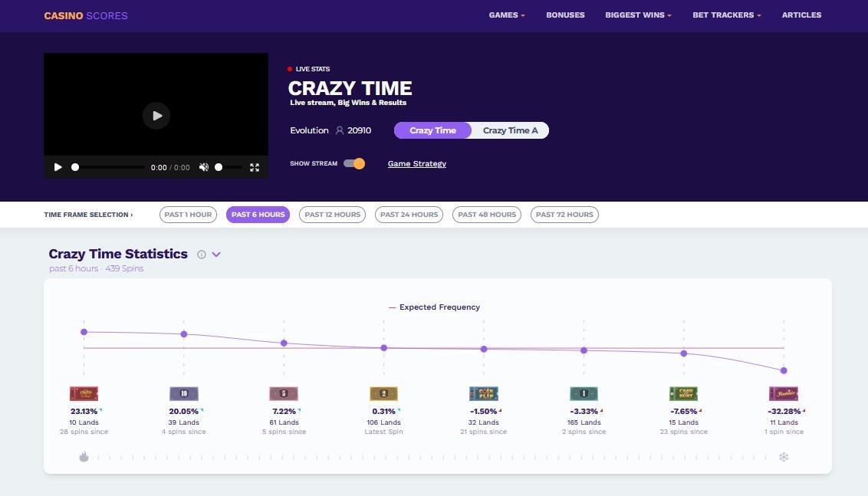Click the 20910 player count icon
868x496 pixels.
[340, 130]
